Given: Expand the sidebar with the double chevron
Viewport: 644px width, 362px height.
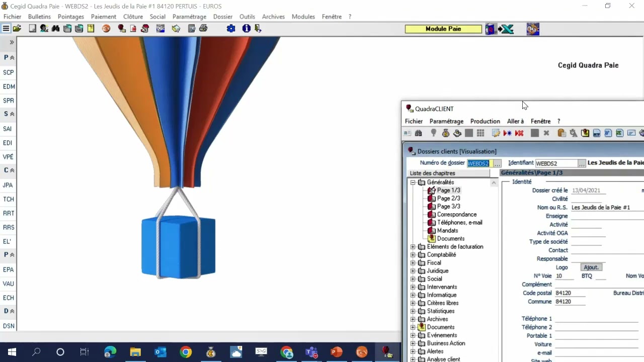Looking at the screenshot, I should [12, 43].
